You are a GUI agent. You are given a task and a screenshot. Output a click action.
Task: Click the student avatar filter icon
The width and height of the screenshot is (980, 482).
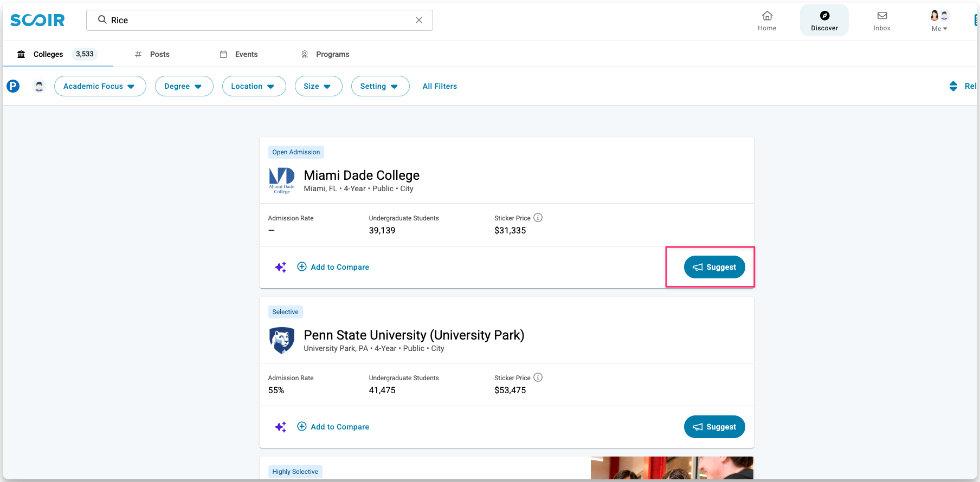coord(39,86)
